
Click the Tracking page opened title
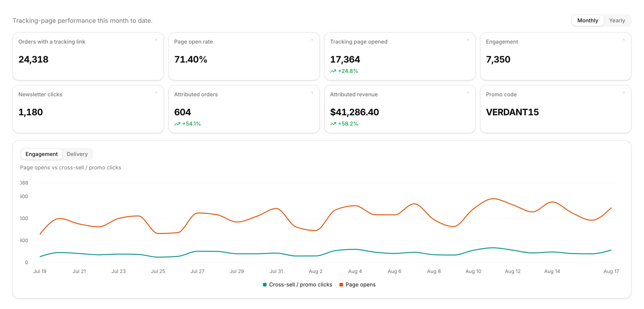359,42
